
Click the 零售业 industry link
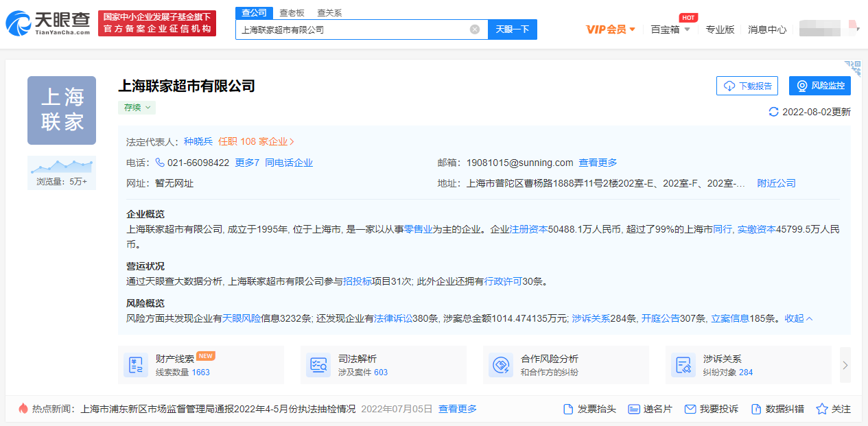(x=417, y=229)
